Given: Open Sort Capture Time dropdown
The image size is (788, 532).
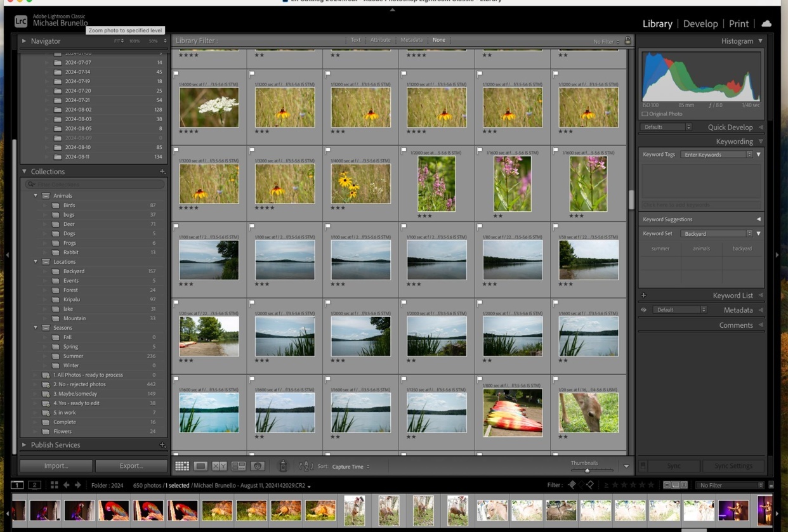Looking at the screenshot, I should 350,467.
